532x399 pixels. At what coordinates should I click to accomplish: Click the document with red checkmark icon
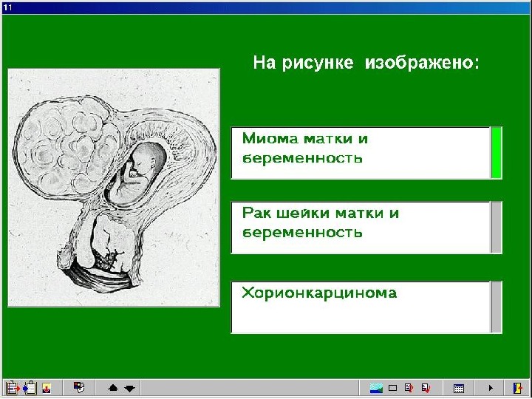(x=426, y=387)
